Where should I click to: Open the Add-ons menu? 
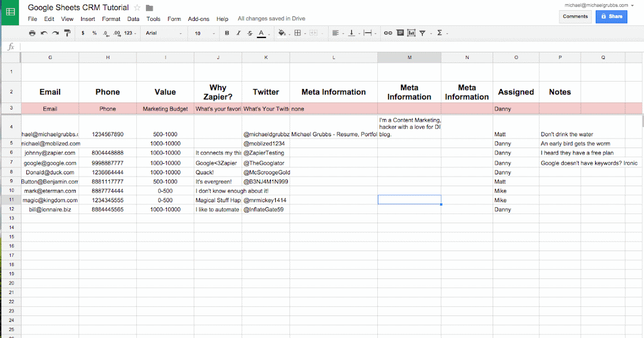pyautogui.click(x=199, y=19)
